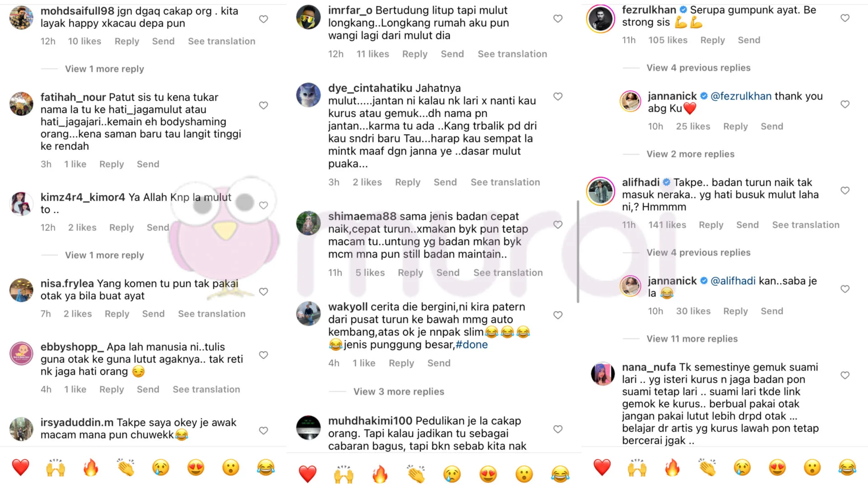The height and width of the screenshot is (488, 868).
Task: Open the #done hashtag in wakyoll's comment
Action: click(472, 345)
